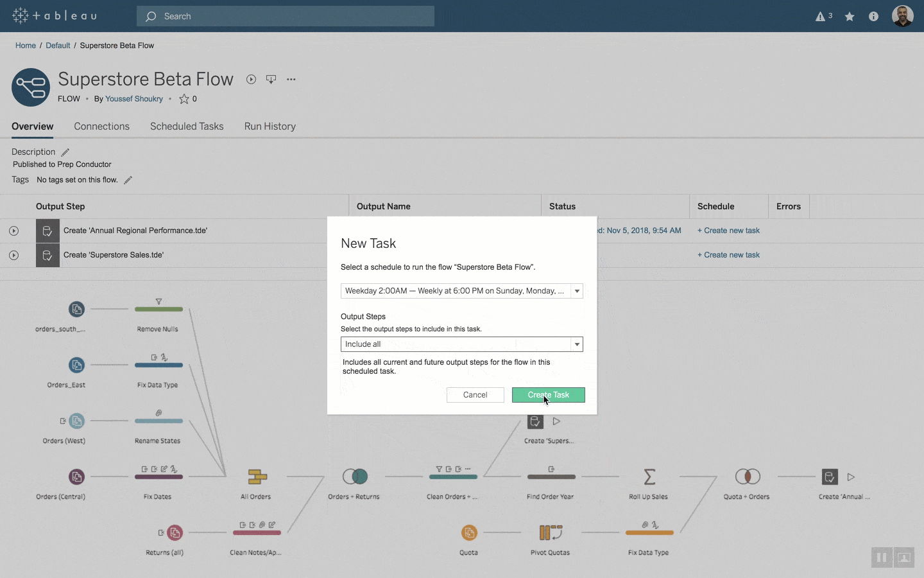
Task: Click the information icon in the header
Action: click(x=873, y=16)
